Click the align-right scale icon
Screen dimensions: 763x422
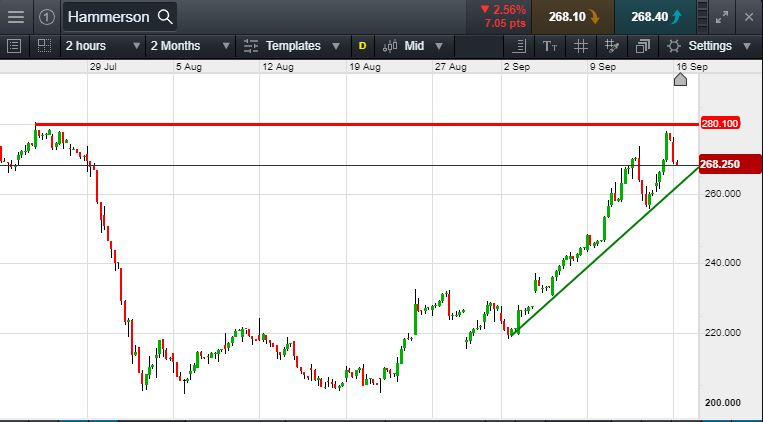519,46
